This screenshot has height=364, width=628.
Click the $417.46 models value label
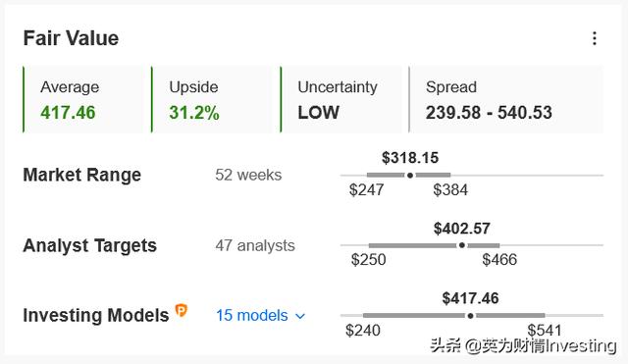[471, 298]
